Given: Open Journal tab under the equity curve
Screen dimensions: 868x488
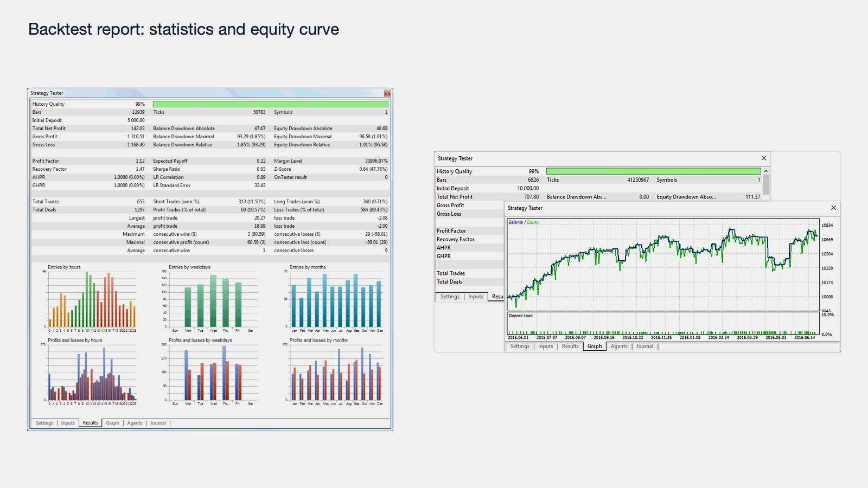Looking at the screenshot, I should click(644, 346).
